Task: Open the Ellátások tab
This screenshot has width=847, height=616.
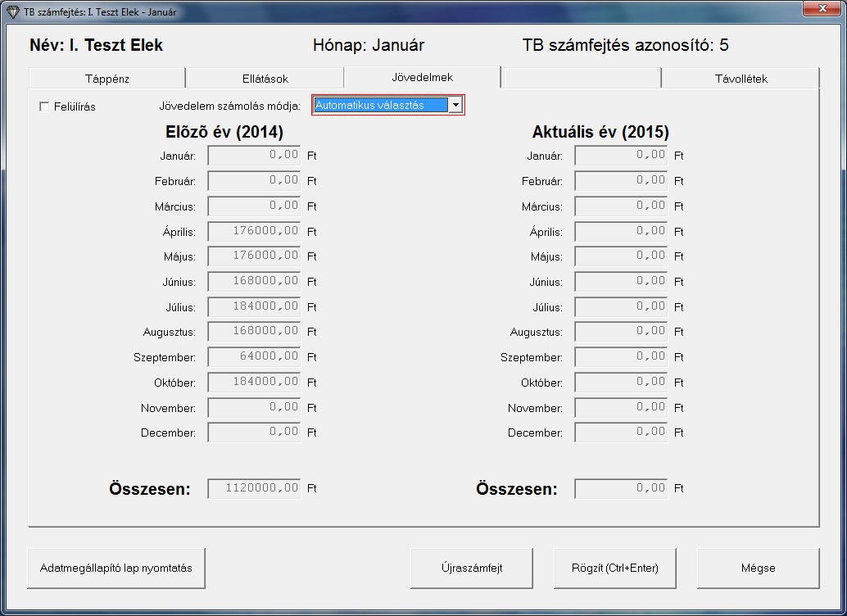Action: click(265, 79)
